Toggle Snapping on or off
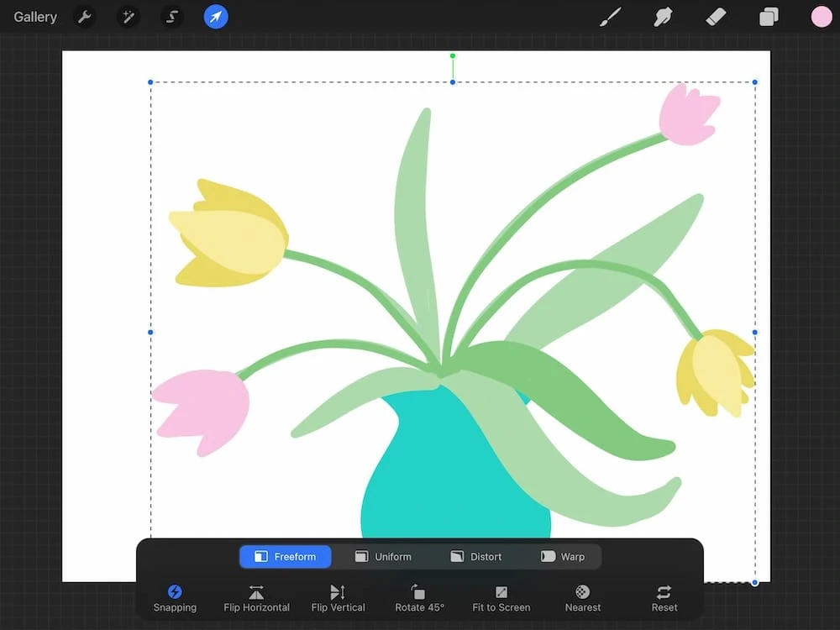Viewport: 840px width, 630px height. 175,598
